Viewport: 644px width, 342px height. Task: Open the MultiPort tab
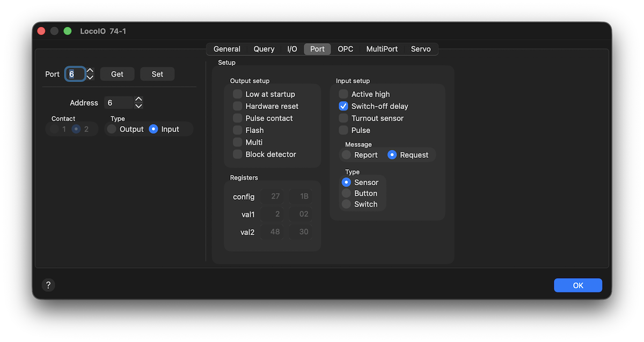click(x=382, y=49)
